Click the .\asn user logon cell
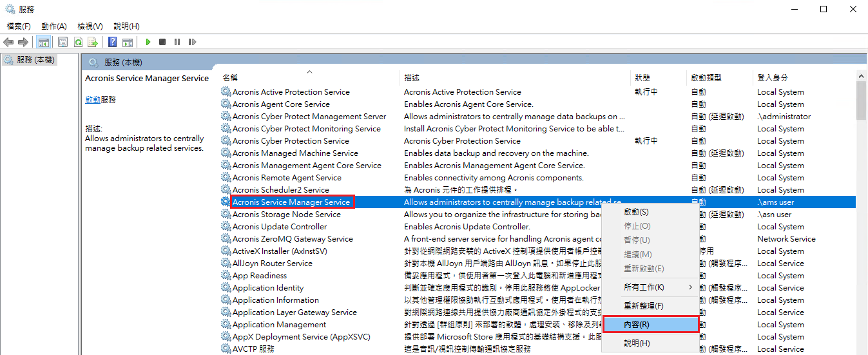 pos(775,214)
